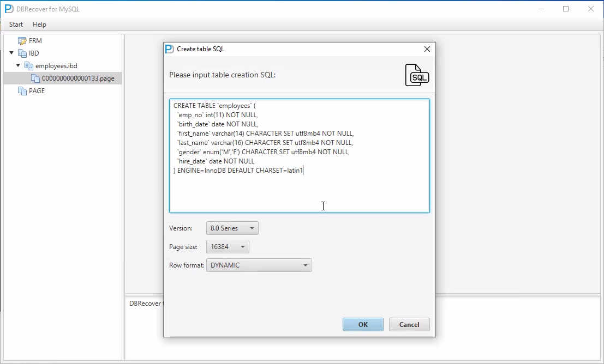Viewport: 604px width, 364px height.
Task: Open the Page size dropdown showing 16384
Action: point(228,247)
